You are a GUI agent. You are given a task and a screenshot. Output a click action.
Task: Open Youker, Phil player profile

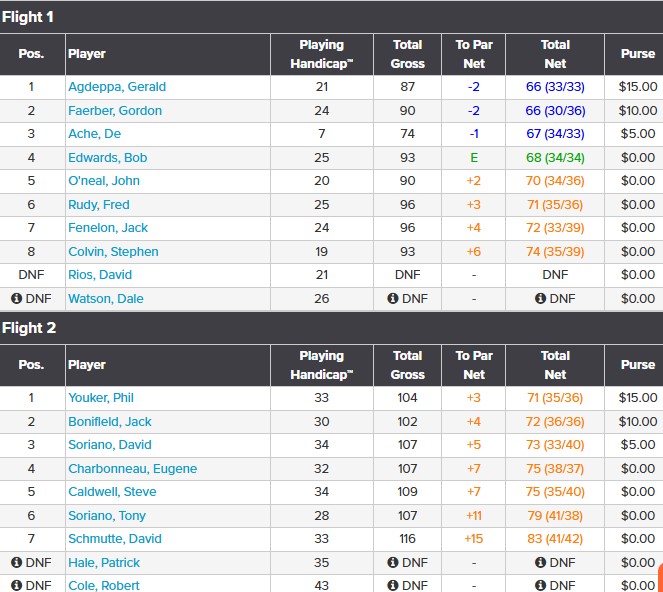(101, 398)
